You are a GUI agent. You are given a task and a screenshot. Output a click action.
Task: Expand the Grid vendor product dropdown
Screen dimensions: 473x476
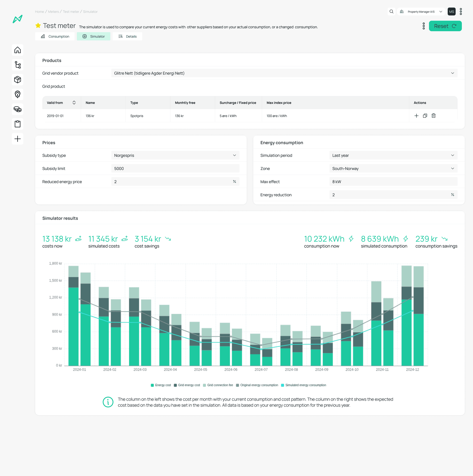point(284,73)
